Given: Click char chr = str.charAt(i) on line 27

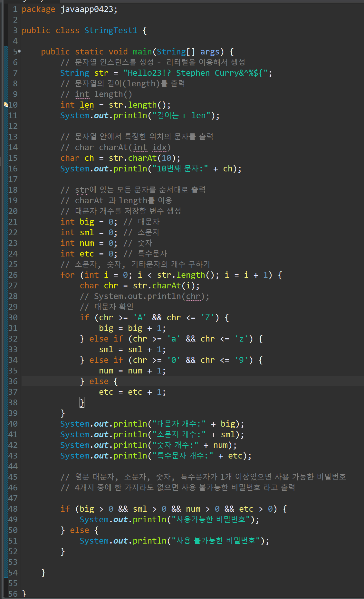Looking at the screenshot, I should click(140, 285).
